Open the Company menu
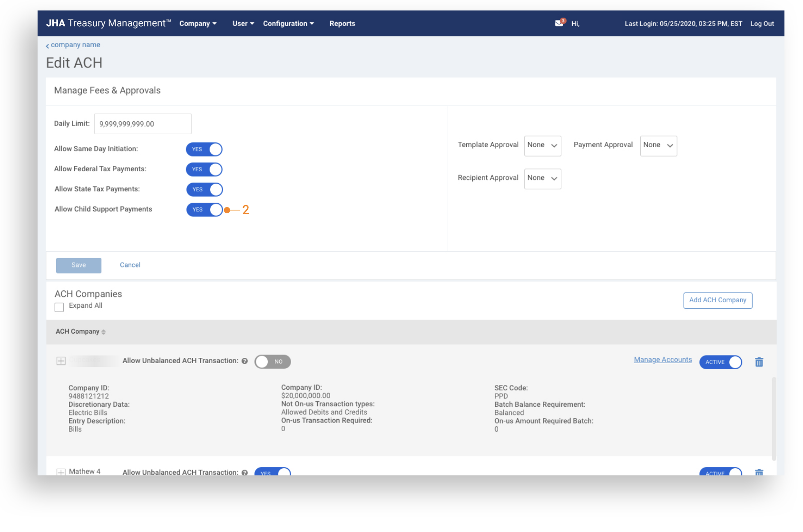Screen dimensions: 803x532 (x=197, y=24)
